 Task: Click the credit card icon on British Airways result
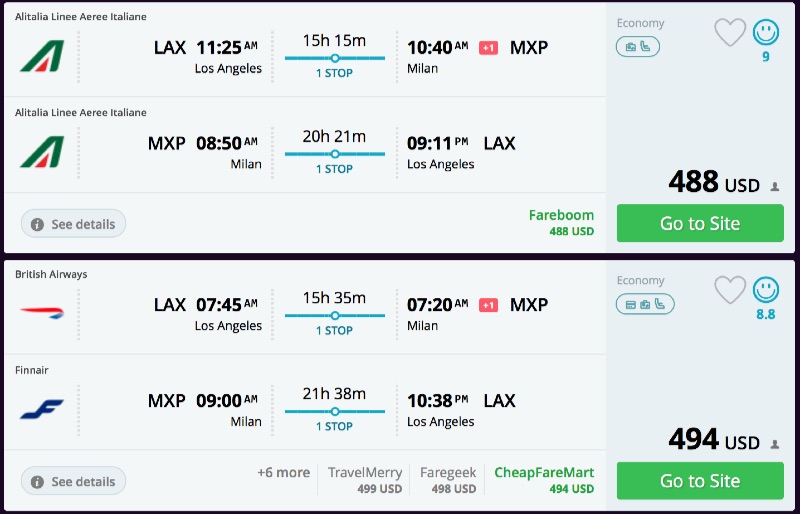[631, 304]
